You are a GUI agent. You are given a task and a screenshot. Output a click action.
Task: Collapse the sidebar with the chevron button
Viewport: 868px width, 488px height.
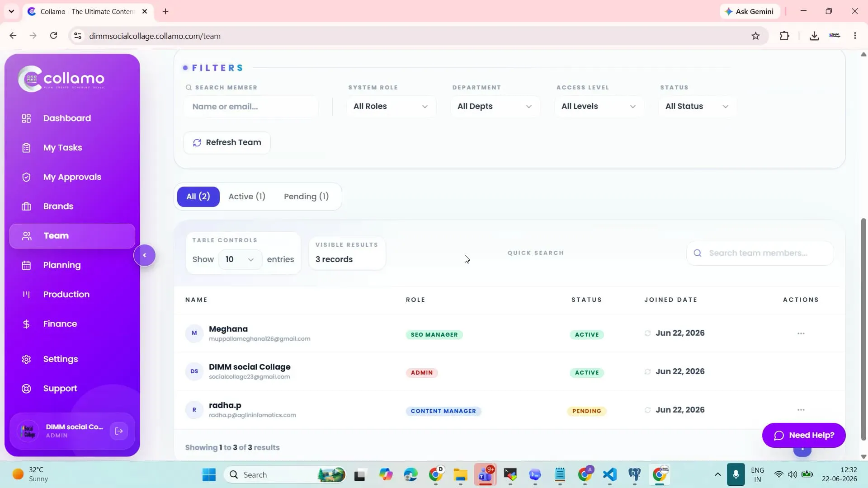pyautogui.click(x=145, y=255)
